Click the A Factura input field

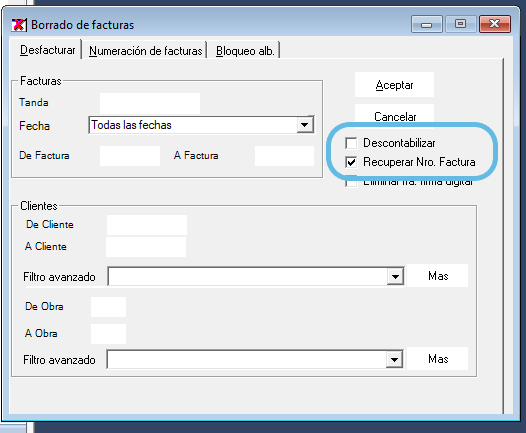(x=284, y=156)
